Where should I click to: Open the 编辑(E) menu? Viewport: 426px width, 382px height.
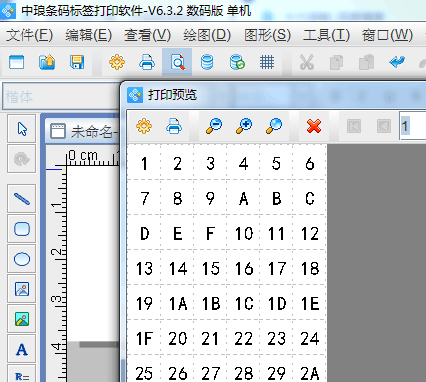tap(88, 35)
